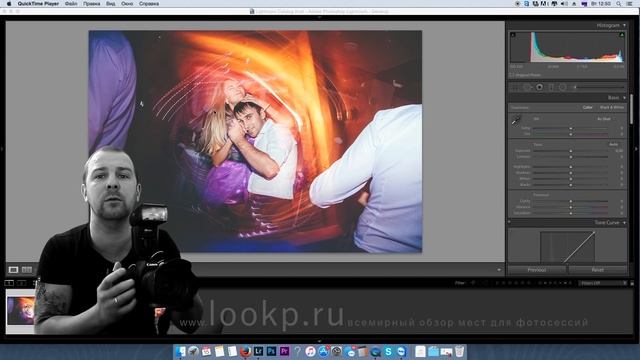
Task: Select the Crop Overlay tool
Action: pyautogui.click(x=515, y=87)
